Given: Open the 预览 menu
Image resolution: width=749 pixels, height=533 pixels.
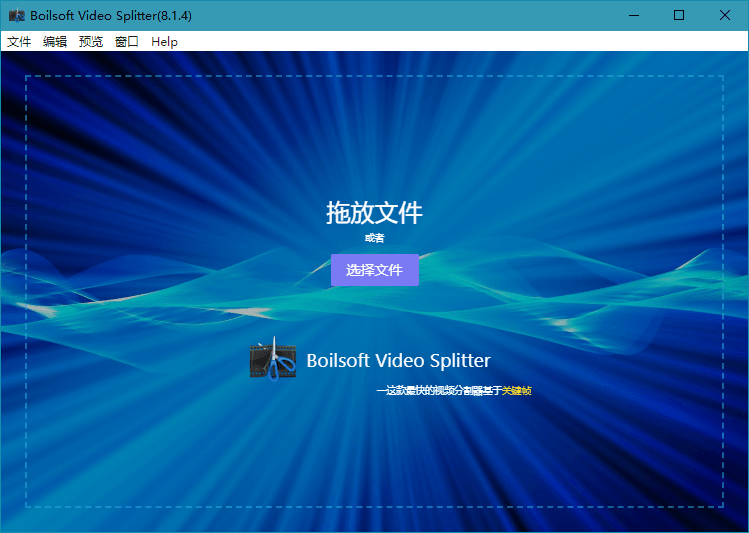Looking at the screenshot, I should (x=91, y=42).
